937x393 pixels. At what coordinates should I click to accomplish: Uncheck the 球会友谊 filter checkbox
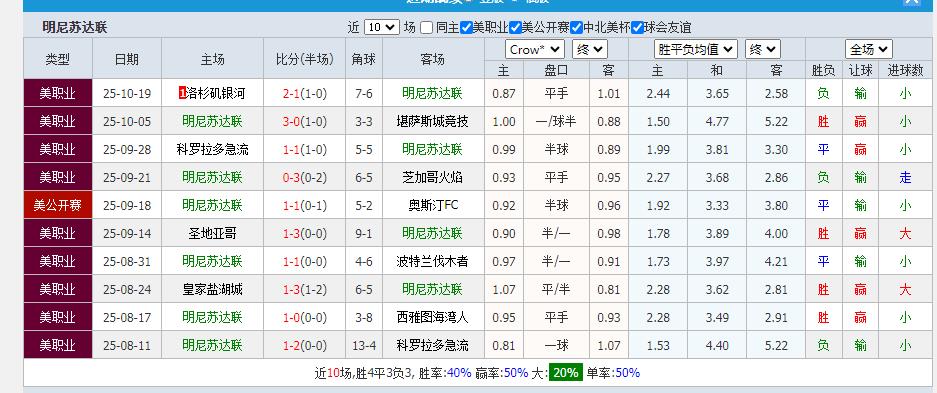coord(638,27)
